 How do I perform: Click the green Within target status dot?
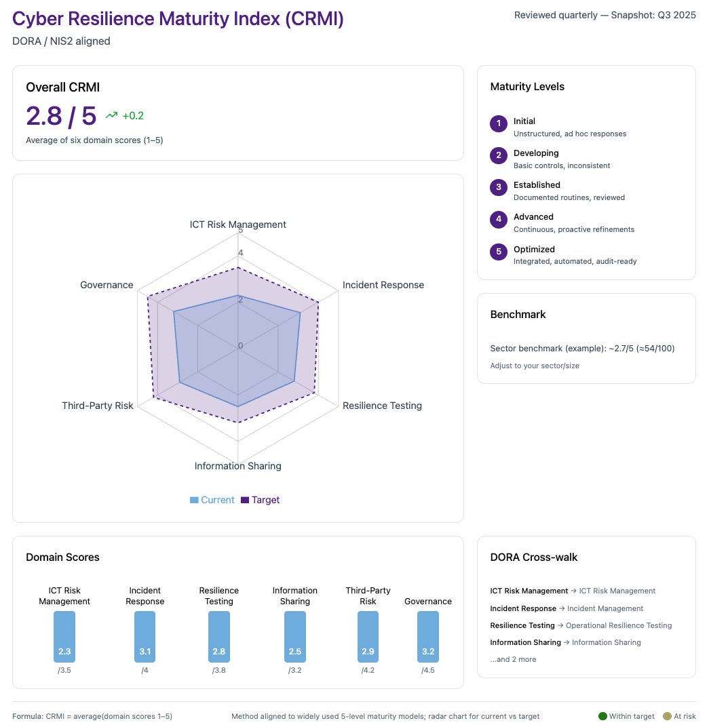[602, 716]
